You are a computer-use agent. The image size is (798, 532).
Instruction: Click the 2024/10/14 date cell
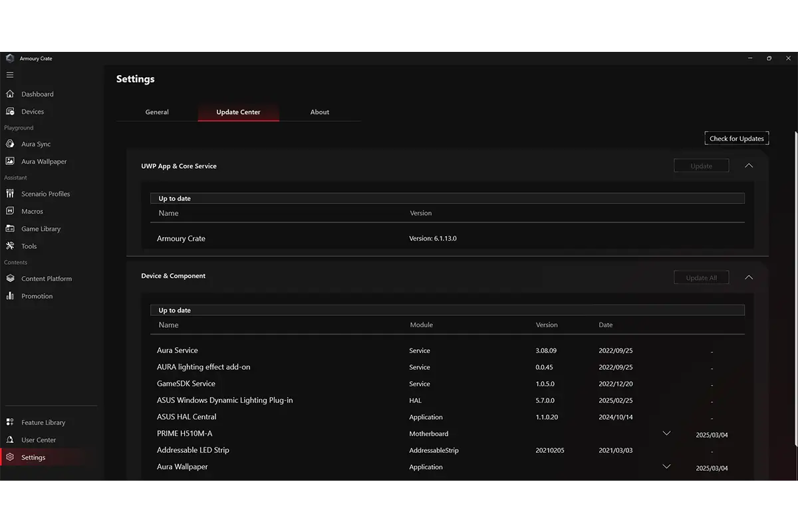(616, 417)
